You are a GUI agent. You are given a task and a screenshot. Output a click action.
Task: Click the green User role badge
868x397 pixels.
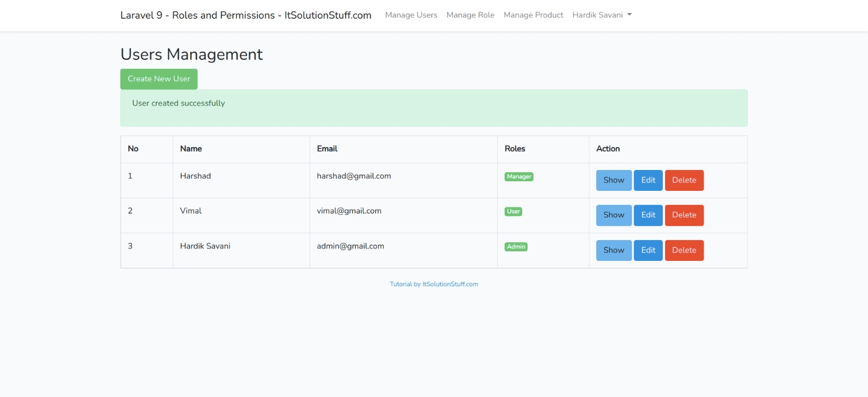[x=513, y=212]
